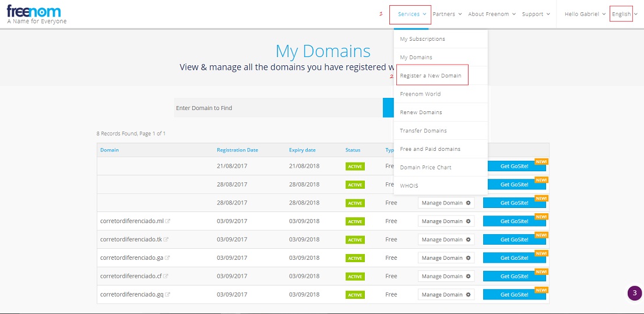This screenshot has height=314, width=644.
Task: Open external link icon for corretordiferenciado.cf
Action: pos(166,277)
